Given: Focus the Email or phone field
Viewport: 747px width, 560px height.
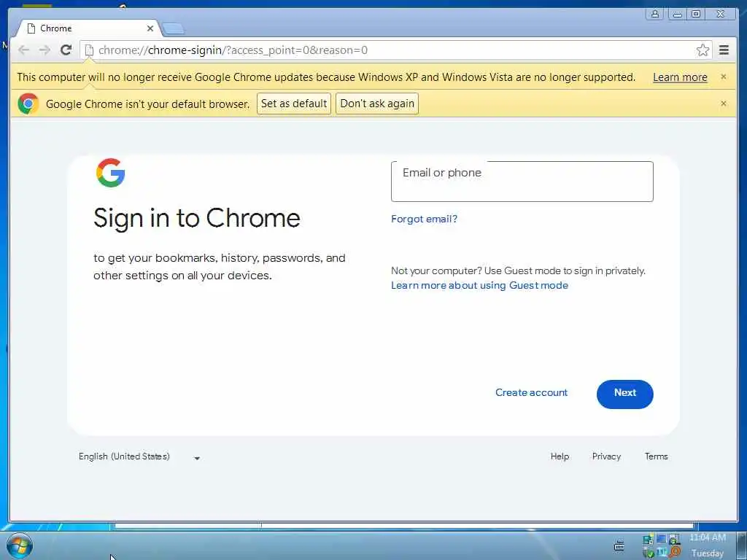Looking at the screenshot, I should [x=522, y=182].
